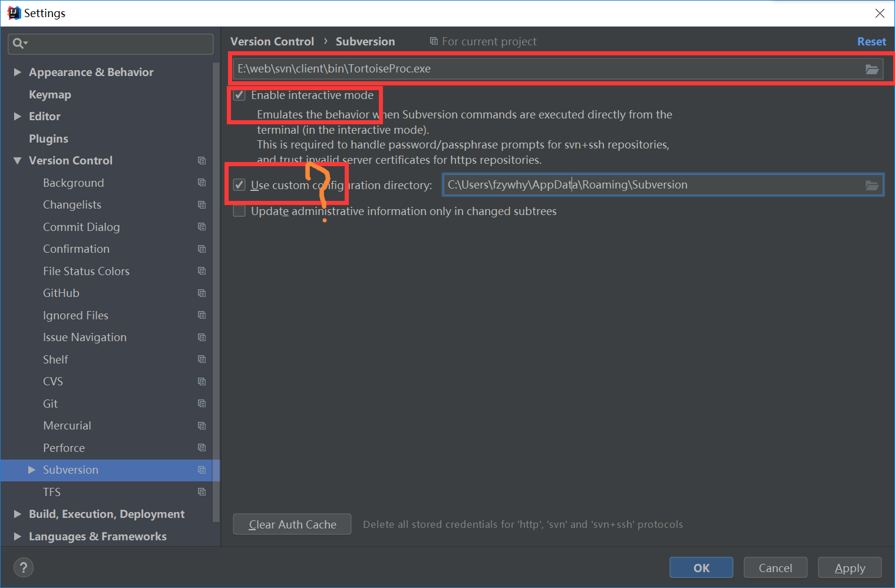Open help with the question mark button
The image size is (895, 588).
click(24, 568)
